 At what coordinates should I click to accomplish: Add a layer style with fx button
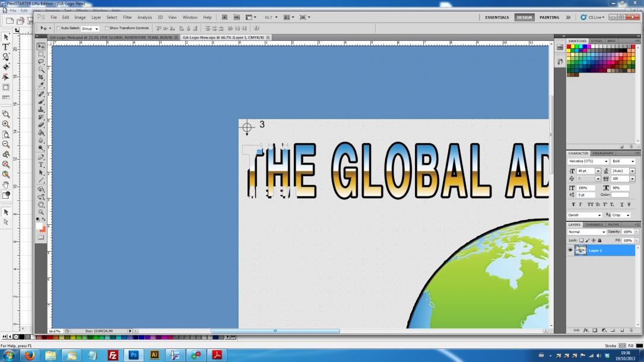point(586,330)
